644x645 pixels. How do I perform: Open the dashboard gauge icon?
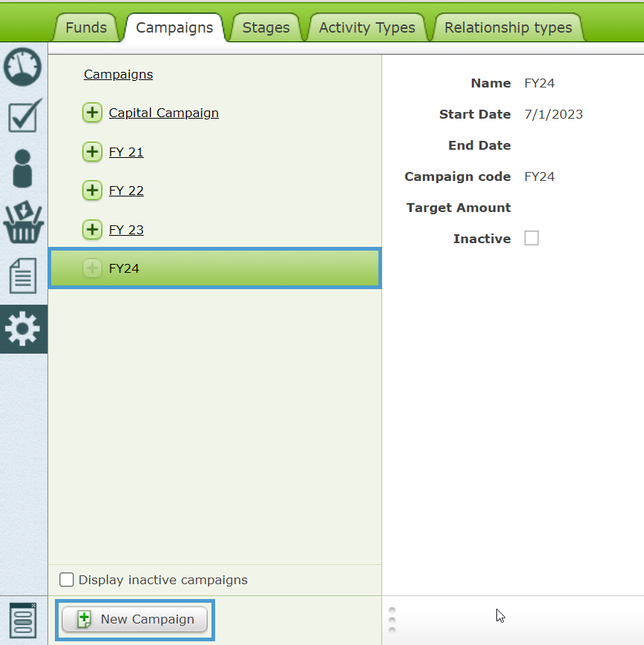pos(23,67)
